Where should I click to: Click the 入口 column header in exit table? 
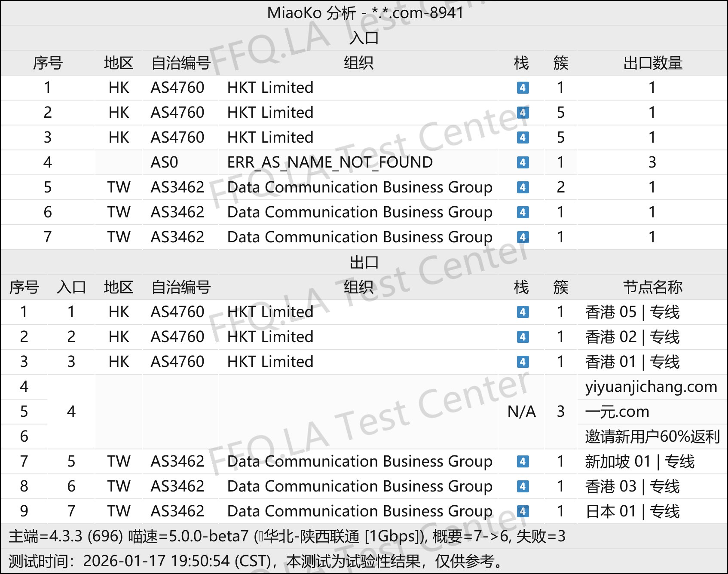[x=71, y=287]
